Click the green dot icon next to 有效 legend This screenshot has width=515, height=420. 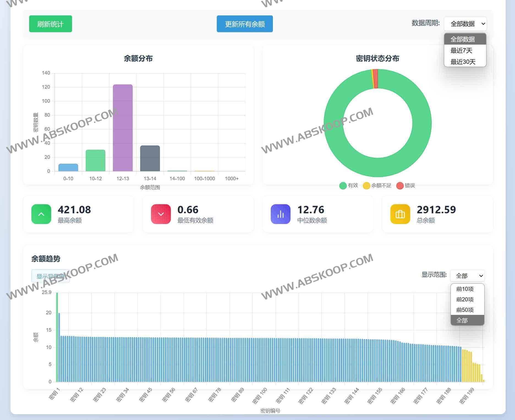[x=343, y=186]
